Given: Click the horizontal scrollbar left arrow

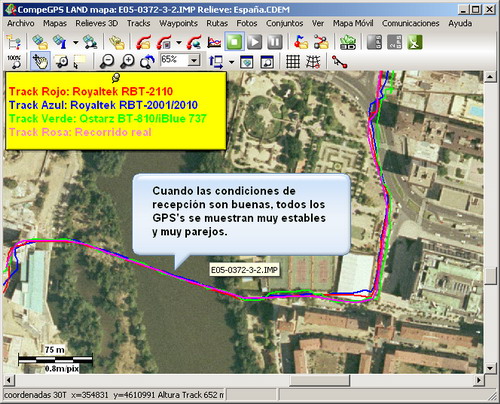Looking at the screenshot, I should (9, 380).
